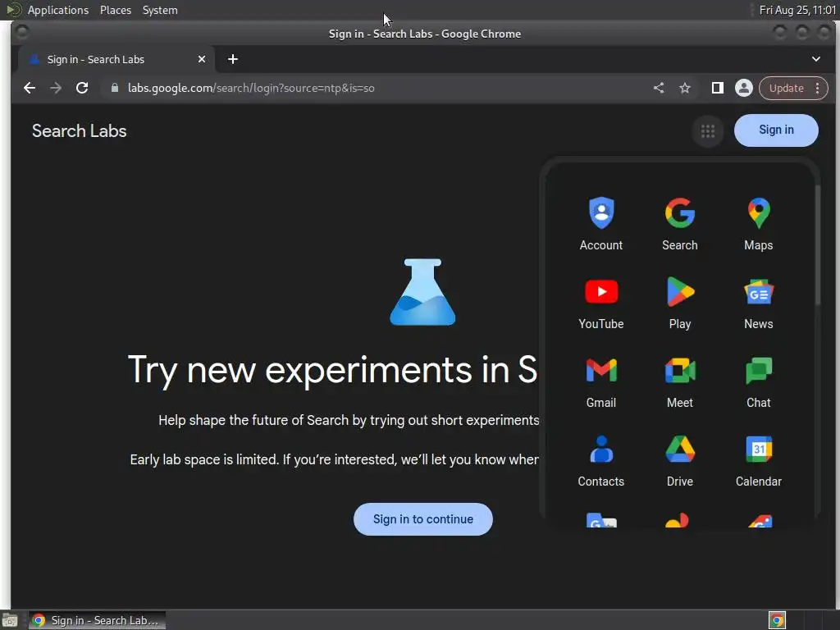Open the Places menu
840x630 pixels.
(115, 10)
